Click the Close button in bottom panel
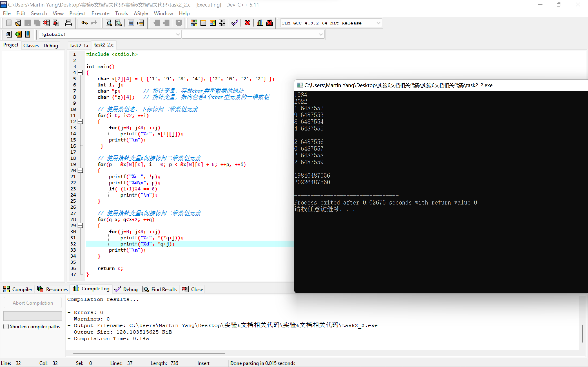588x367 pixels. click(193, 289)
